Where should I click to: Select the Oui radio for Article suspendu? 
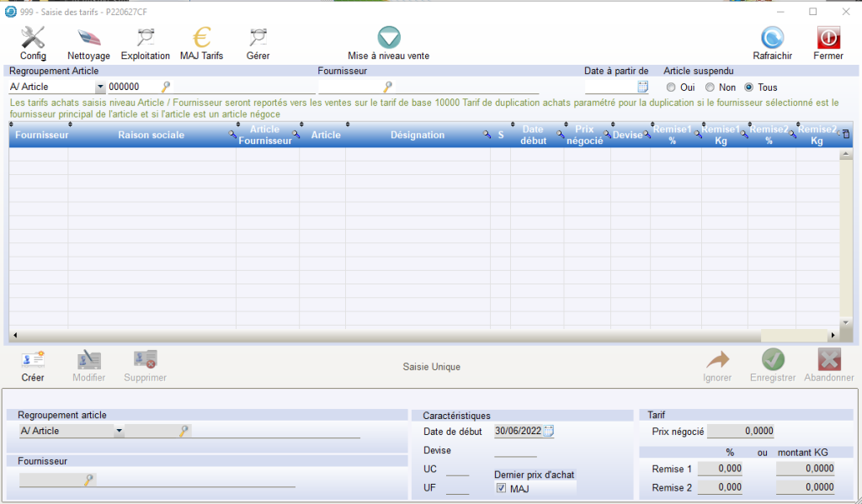tap(671, 88)
